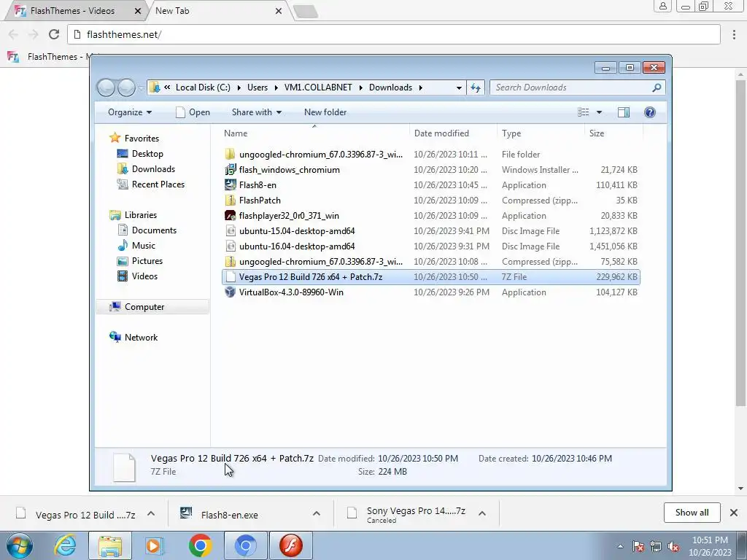
Task: Sort files by the Size column
Action: tap(614, 133)
